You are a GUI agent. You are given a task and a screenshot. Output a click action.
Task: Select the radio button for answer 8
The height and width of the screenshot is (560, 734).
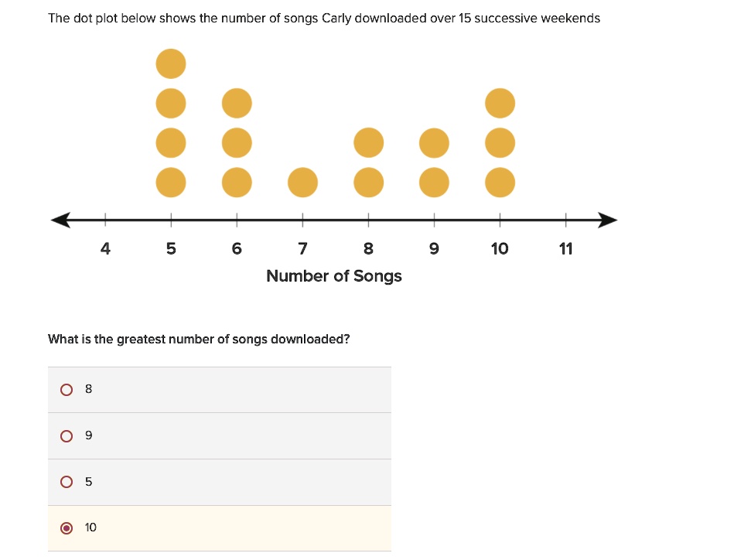(x=67, y=389)
